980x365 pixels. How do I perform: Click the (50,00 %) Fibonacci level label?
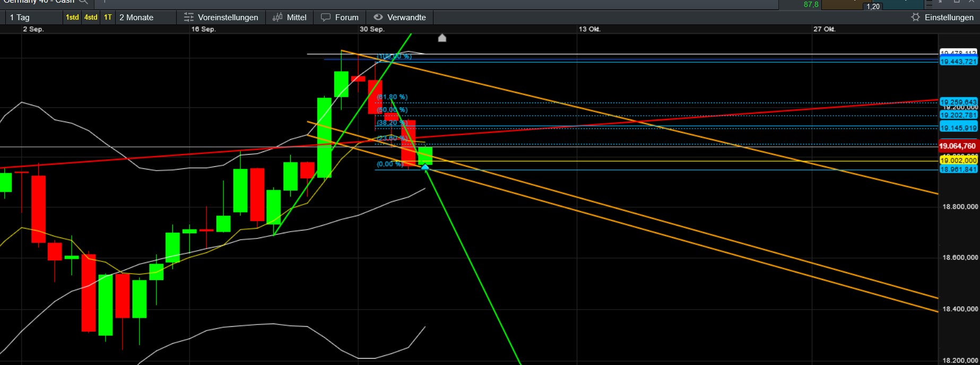coord(392,110)
